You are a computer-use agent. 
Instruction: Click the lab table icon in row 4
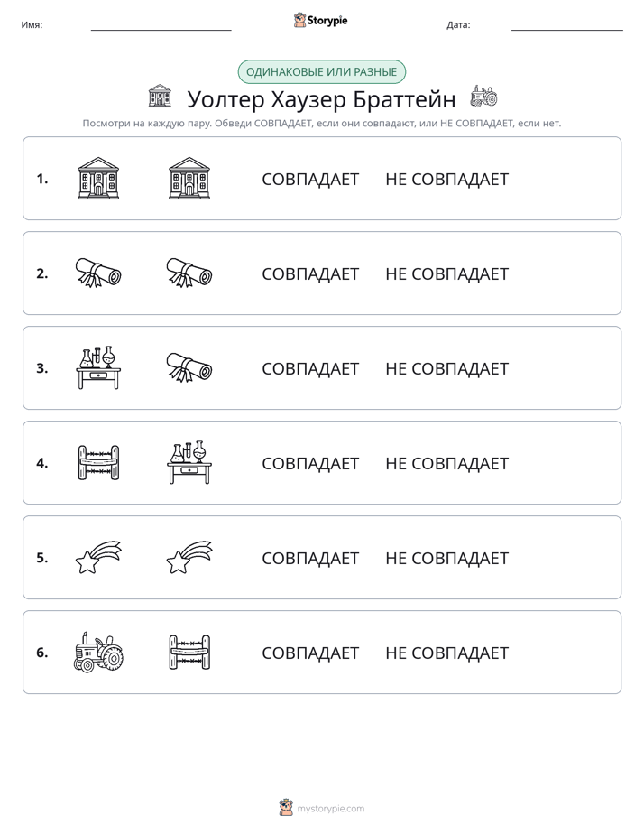pyautogui.click(x=189, y=463)
